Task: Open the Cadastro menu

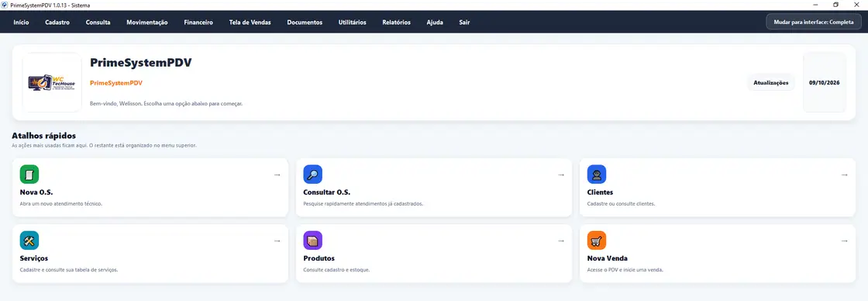Action: [57, 22]
